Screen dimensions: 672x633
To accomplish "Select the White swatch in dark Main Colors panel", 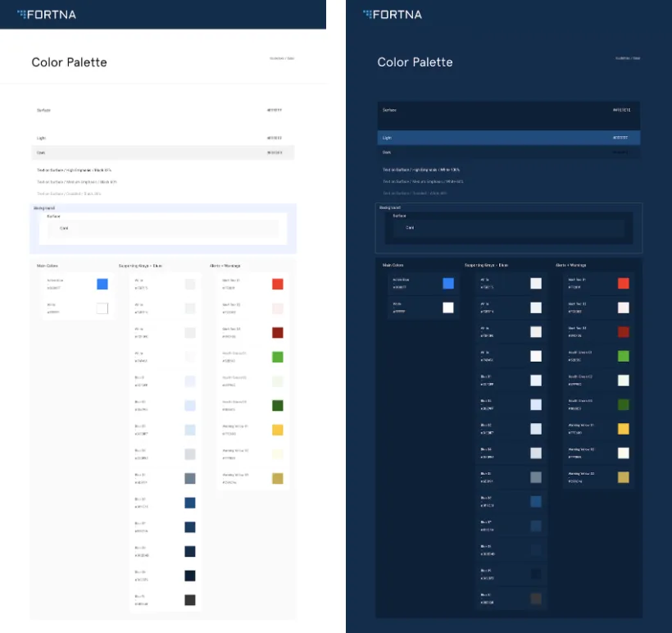I will point(447,307).
